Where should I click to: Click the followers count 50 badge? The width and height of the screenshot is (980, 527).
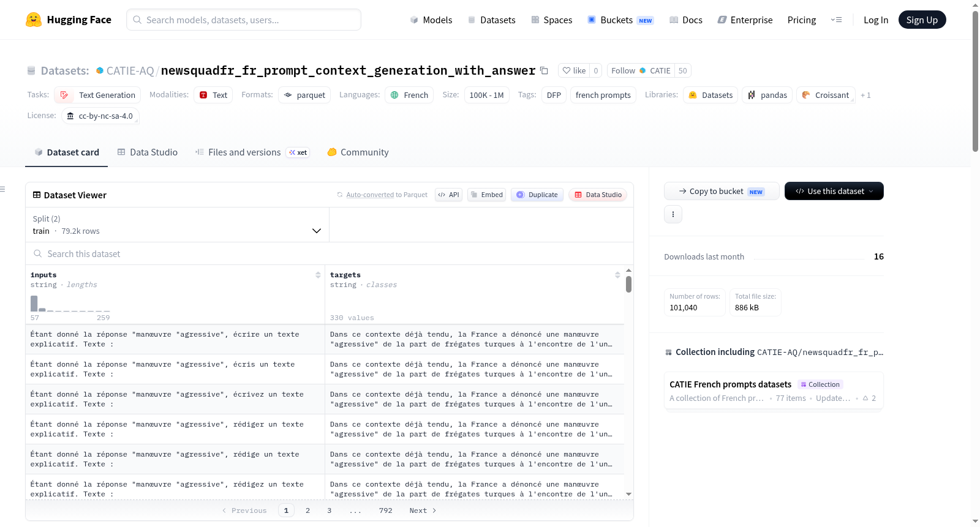tap(682, 70)
